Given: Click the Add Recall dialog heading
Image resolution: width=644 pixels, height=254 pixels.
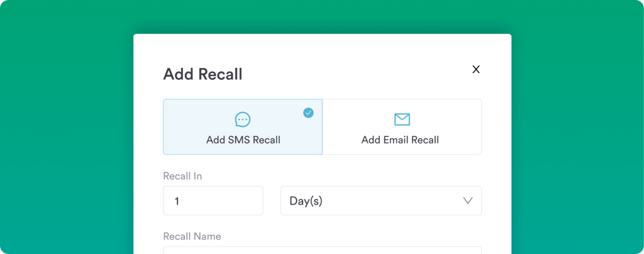Looking at the screenshot, I should pos(203,74).
